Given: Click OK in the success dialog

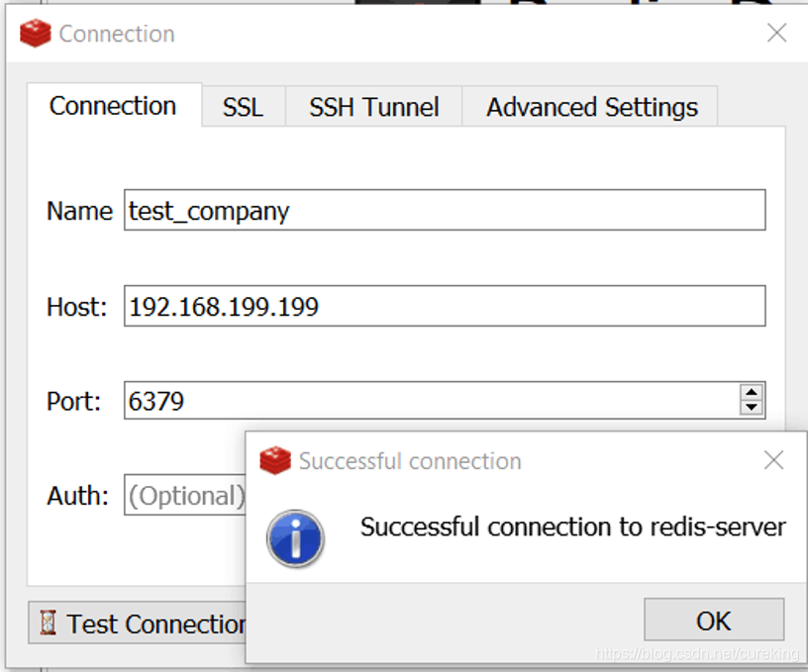Looking at the screenshot, I should click(x=714, y=621).
